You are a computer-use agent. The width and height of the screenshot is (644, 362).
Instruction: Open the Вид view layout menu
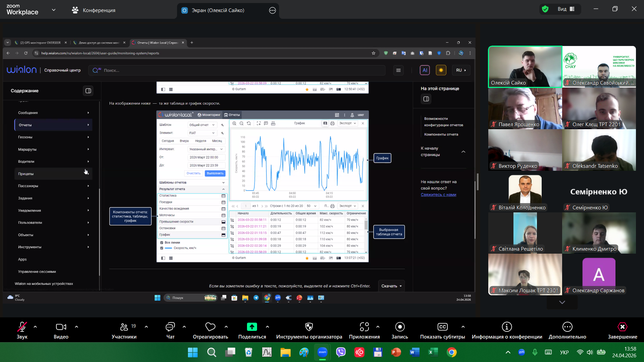(566, 9)
